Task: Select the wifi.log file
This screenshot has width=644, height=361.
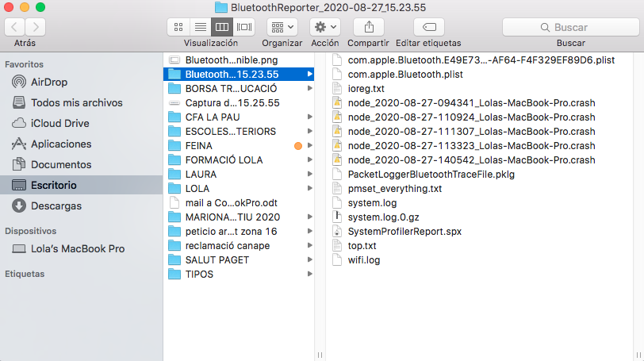Action: [481, 260]
